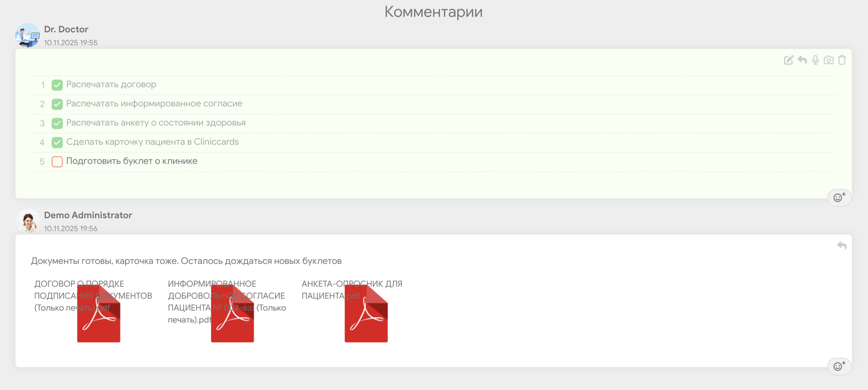
Task: Click the microphone voice note icon
Action: coord(815,60)
